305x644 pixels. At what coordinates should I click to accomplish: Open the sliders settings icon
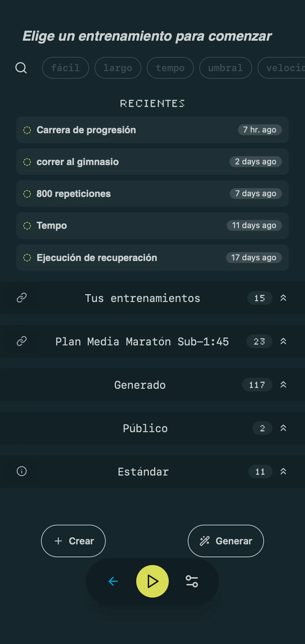click(x=192, y=581)
